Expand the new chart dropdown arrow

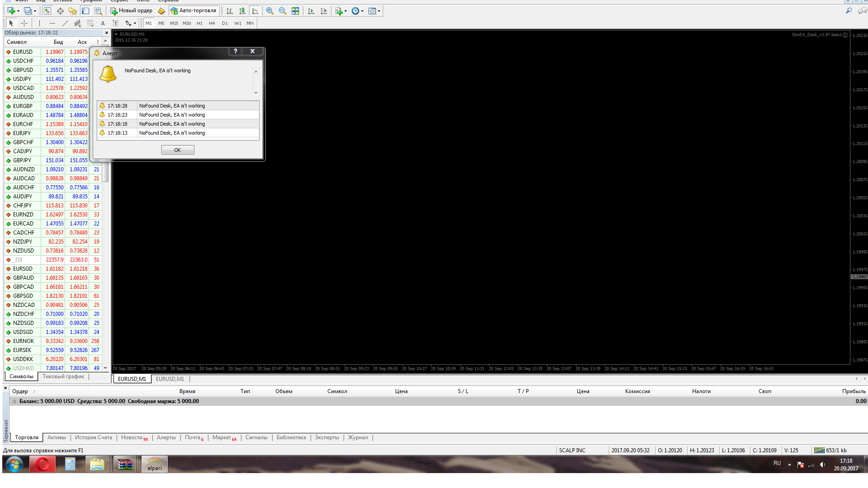click(18, 11)
